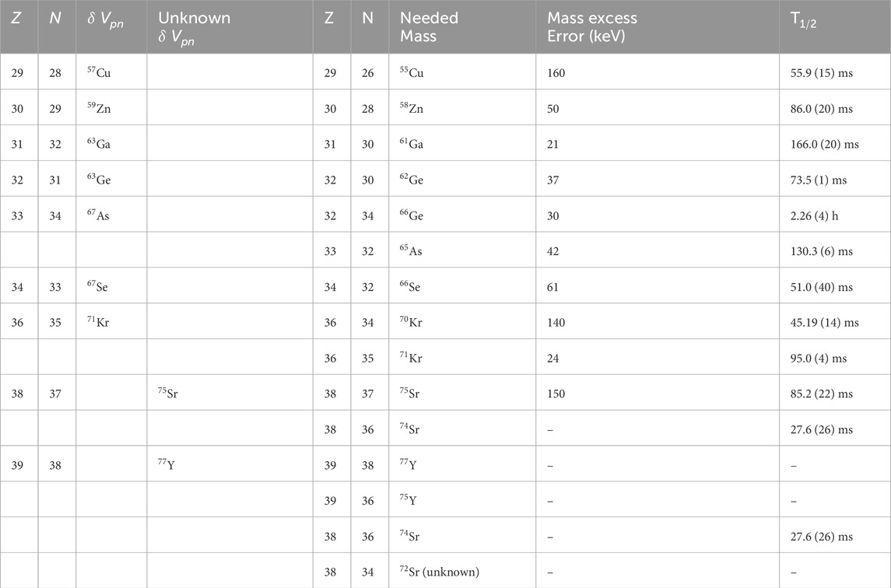This screenshot has width=891, height=588.
Task: Select the "Unknown δ Vpn" column header
Action: (x=190, y=26)
